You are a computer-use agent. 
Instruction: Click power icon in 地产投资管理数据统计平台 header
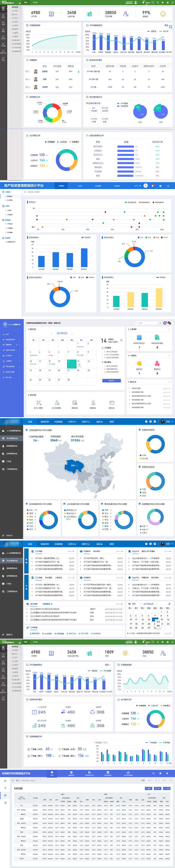click(168, 186)
